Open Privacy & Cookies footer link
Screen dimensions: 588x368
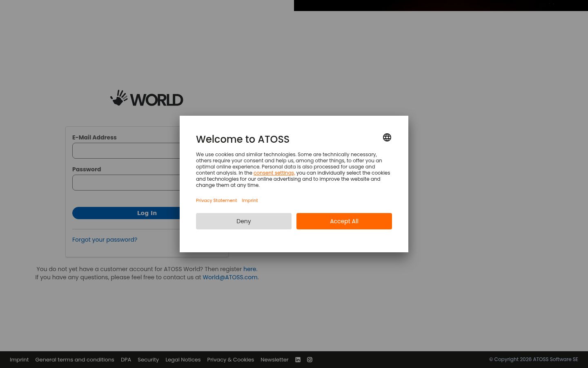(x=230, y=360)
